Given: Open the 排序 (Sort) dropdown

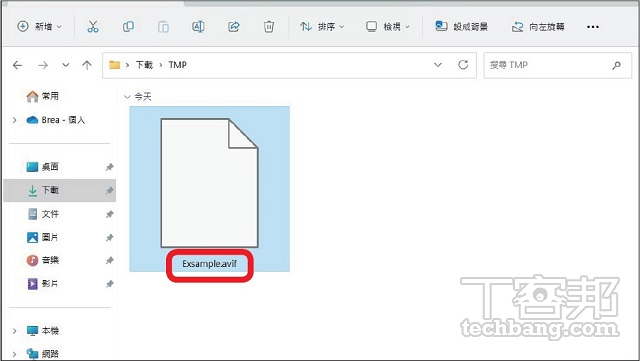Looking at the screenshot, I should pos(322,27).
